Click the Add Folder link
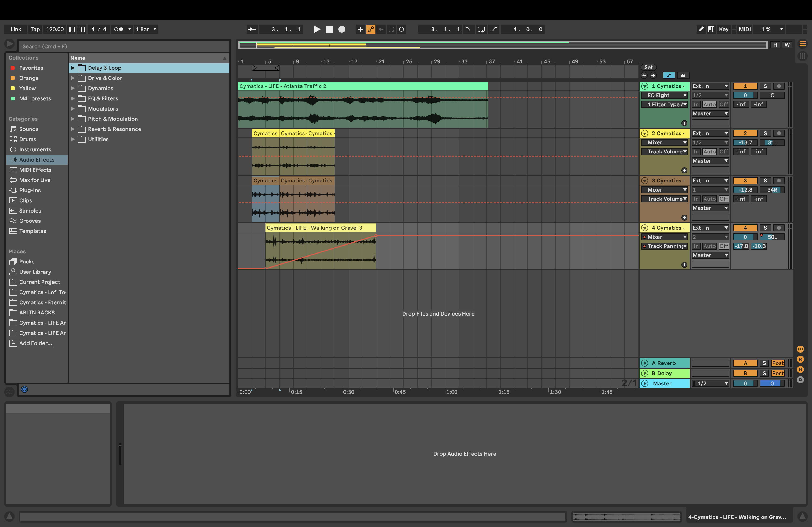812x527 pixels. [x=36, y=344]
